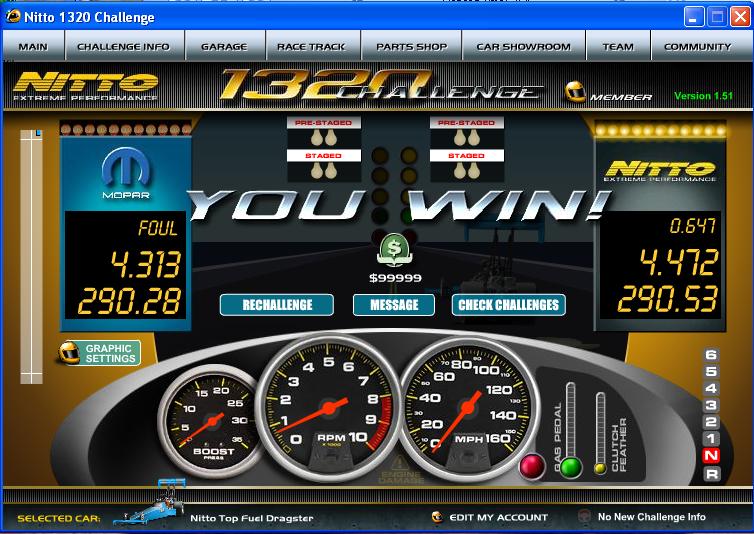Click the 0.647 reaction time
This screenshot has height=534, width=754.
pos(692,225)
